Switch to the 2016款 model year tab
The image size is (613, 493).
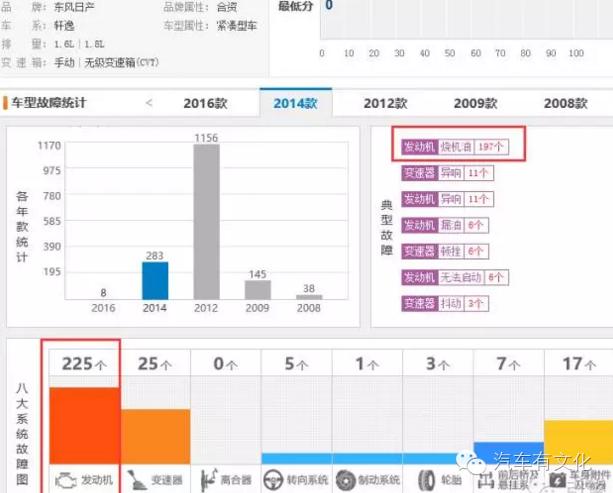tap(206, 102)
